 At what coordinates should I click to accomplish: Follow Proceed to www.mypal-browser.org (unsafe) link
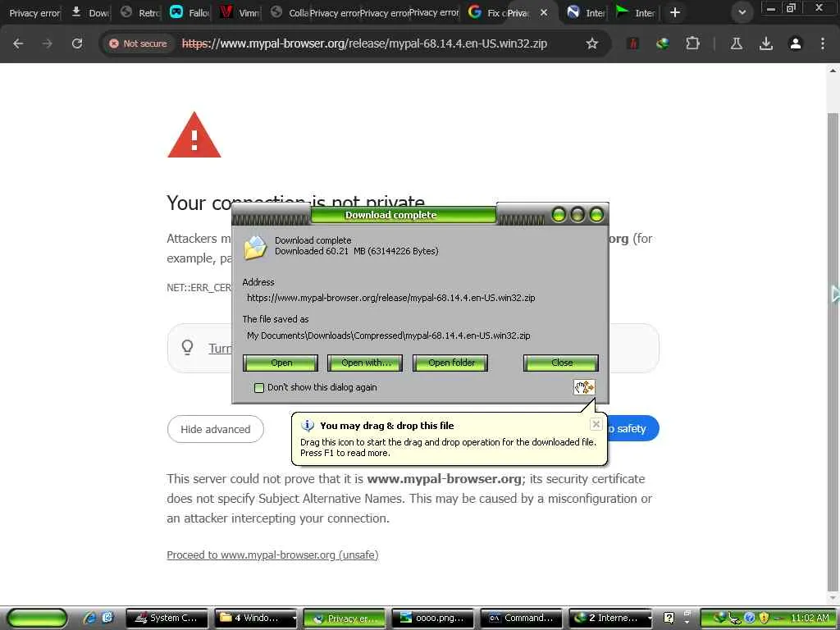[x=272, y=555]
